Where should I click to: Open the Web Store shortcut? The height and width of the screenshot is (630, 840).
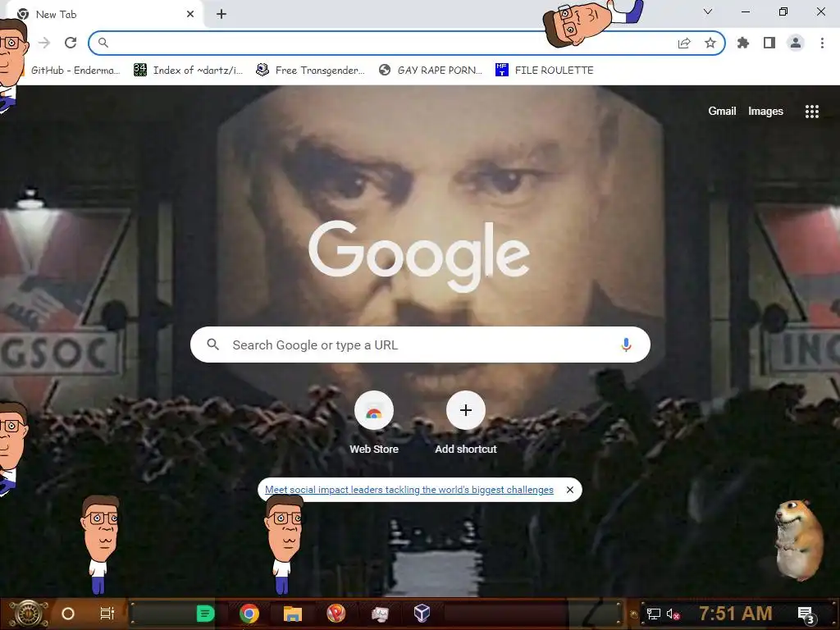click(374, 423)
